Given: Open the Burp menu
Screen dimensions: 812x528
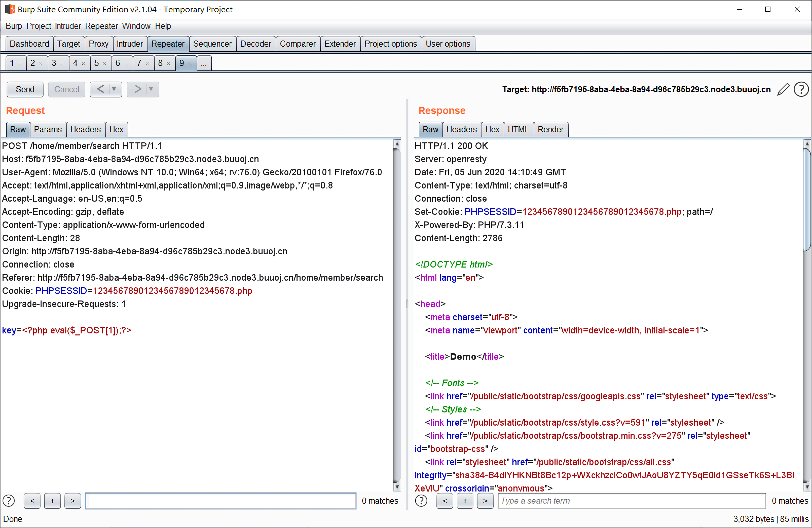Looking at the screenshot, I should point(14,26).
